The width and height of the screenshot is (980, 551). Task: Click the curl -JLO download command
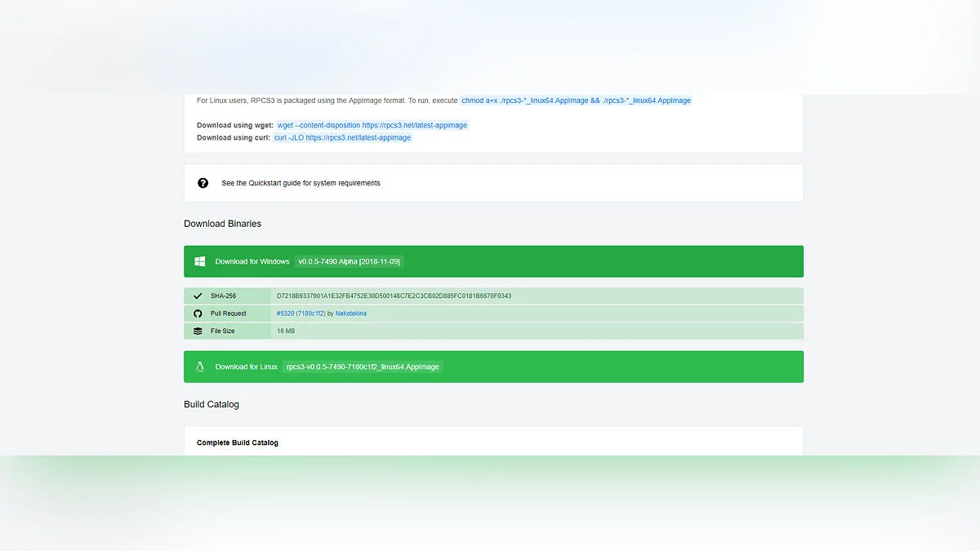(x=343, y=138)
